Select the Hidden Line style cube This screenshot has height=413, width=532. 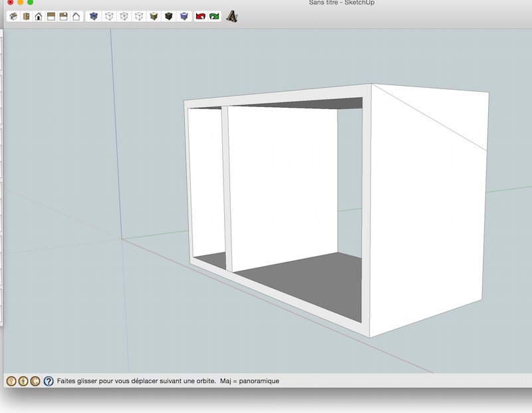pyautogui.click(x=139, y=16)
